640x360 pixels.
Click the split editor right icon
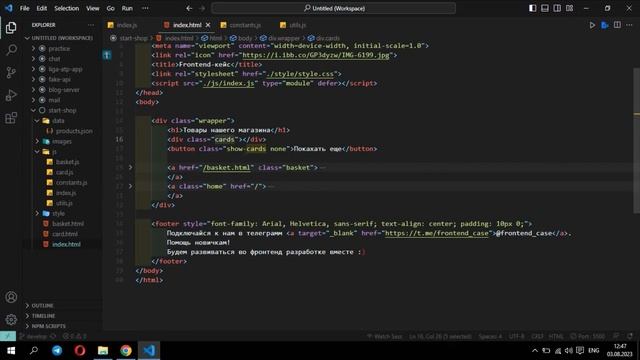coord(617,25)
